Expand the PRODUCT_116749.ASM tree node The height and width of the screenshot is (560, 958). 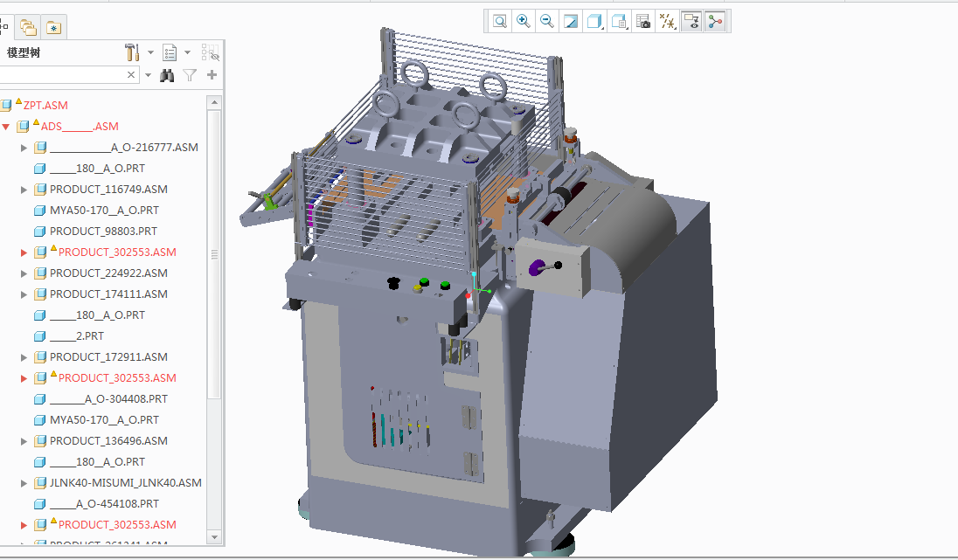(24, 189)
